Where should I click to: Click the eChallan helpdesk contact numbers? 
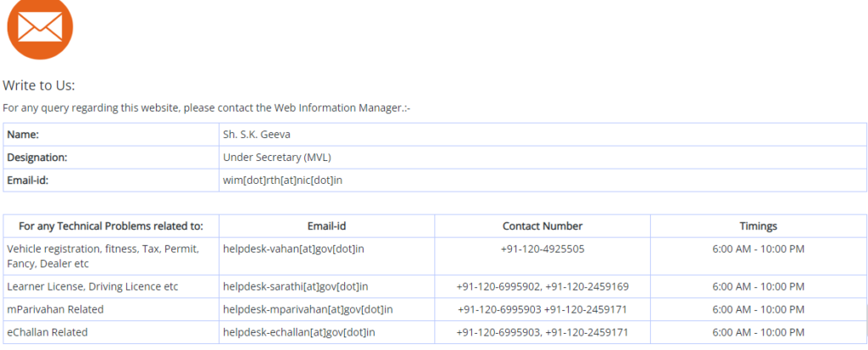click(542, 332)
